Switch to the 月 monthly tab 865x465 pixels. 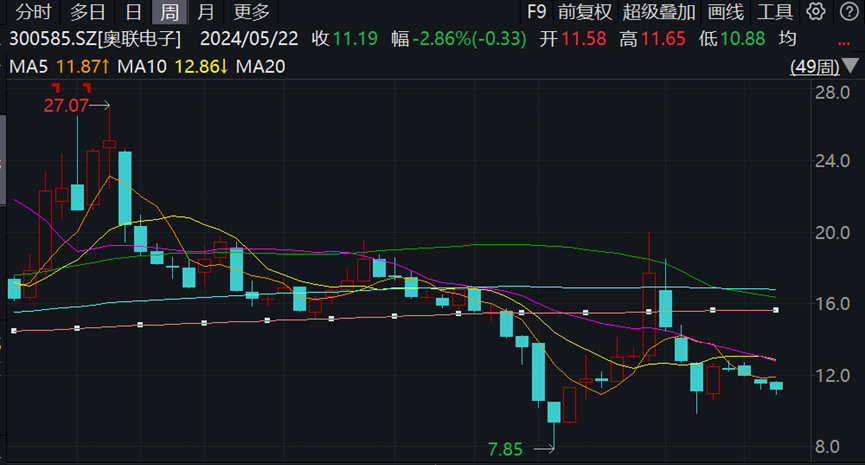205,12
